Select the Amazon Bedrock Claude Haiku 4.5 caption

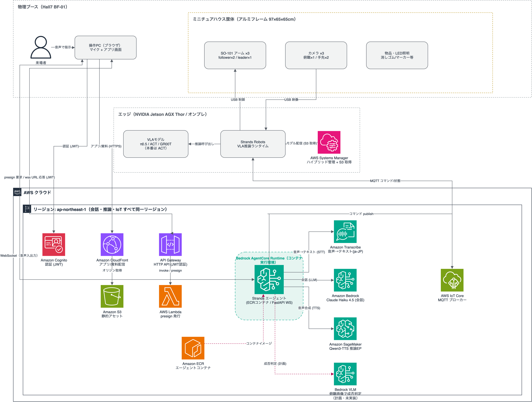(x=345, y=298)
